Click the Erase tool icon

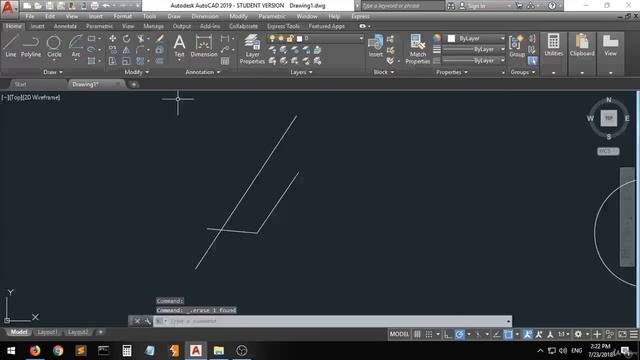click(160, 38)
